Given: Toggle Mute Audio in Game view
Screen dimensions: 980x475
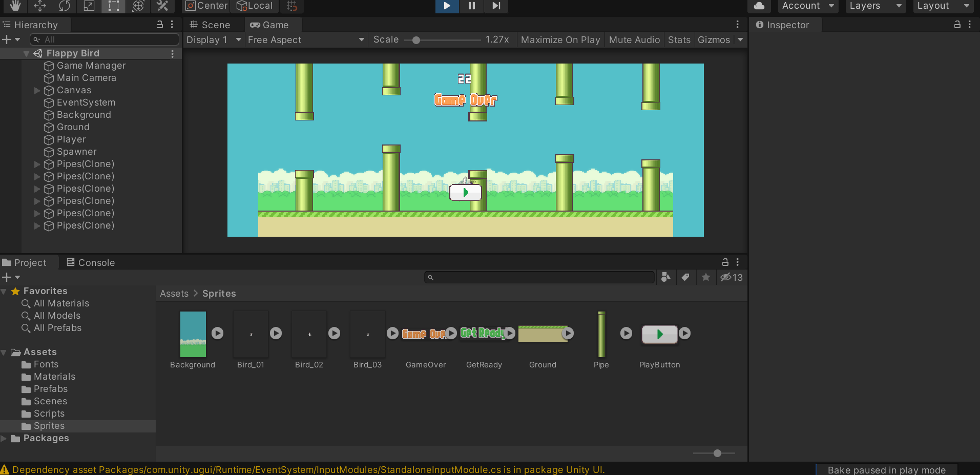Looking at the screenshot, I should [634, 40].
